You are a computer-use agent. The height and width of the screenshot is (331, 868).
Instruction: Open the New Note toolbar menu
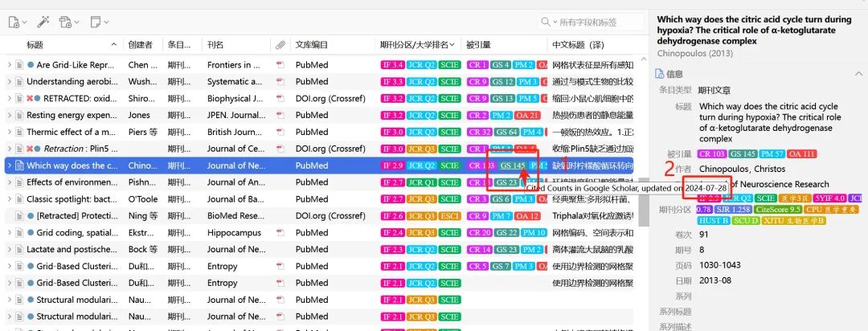(99, 22)
